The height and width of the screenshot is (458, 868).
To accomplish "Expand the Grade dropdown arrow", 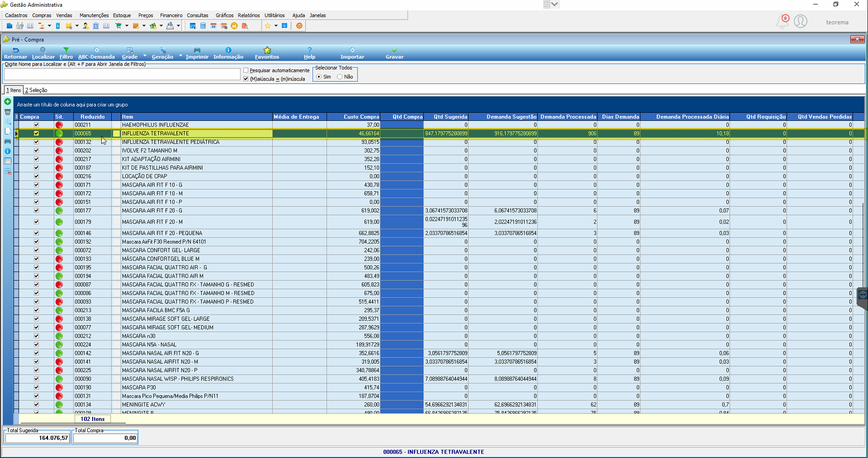I will [x=145, y=56].
